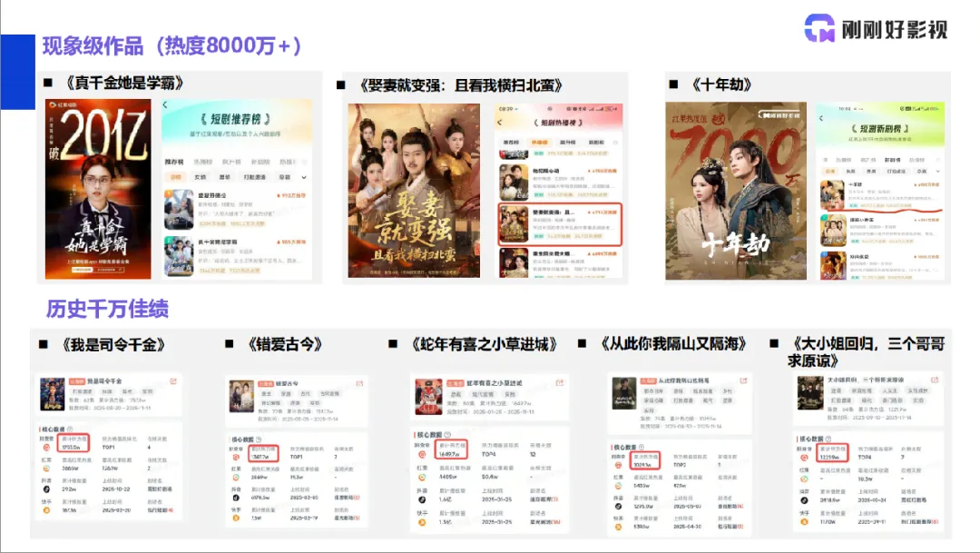Viewport: 980px width, 553px height.
Task: Click 核心数据 help icon under 错爱古今
Action: tap(258, 439)
